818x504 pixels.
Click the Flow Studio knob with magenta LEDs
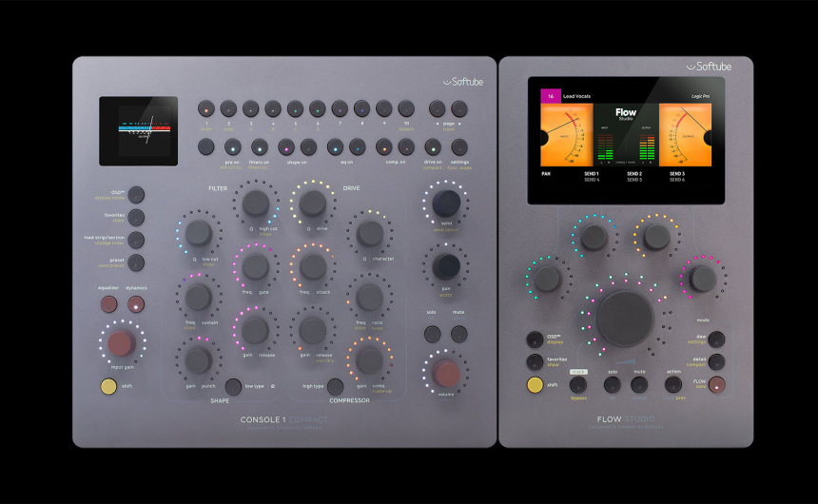point(703,278)
